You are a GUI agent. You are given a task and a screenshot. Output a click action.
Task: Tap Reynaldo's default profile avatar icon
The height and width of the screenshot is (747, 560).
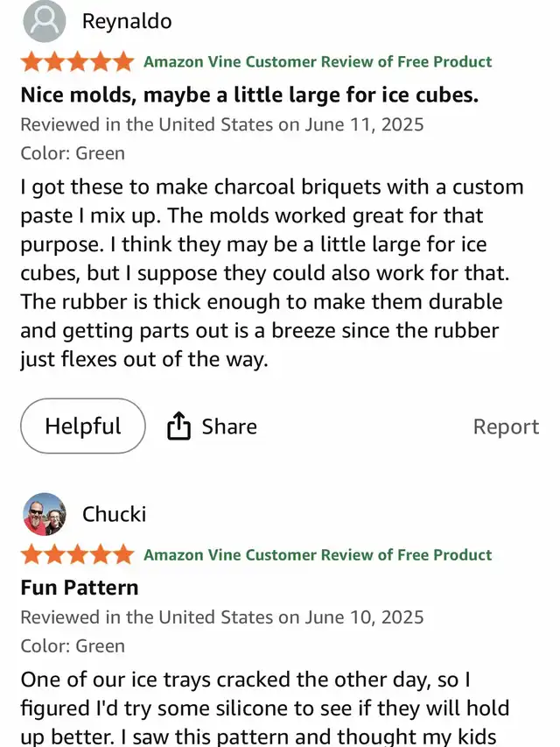click(44, 22)
